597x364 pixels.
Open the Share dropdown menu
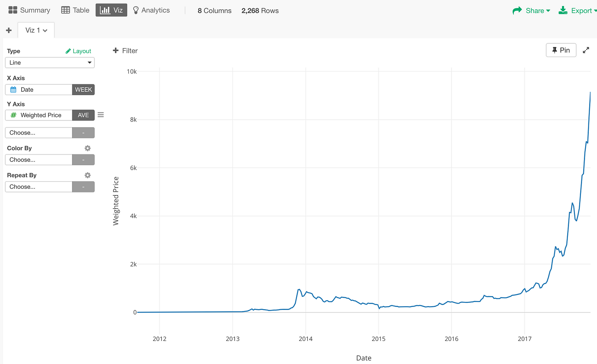[x=531, y=10]
